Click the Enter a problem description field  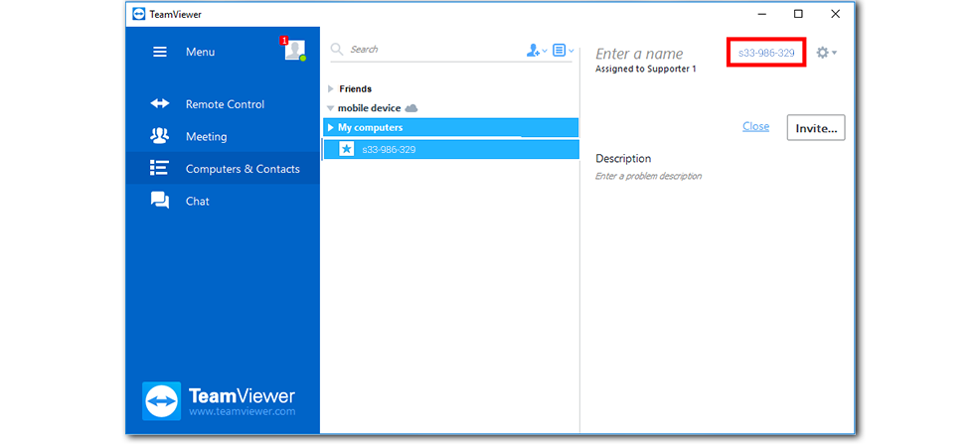click(x=648, y=176)
